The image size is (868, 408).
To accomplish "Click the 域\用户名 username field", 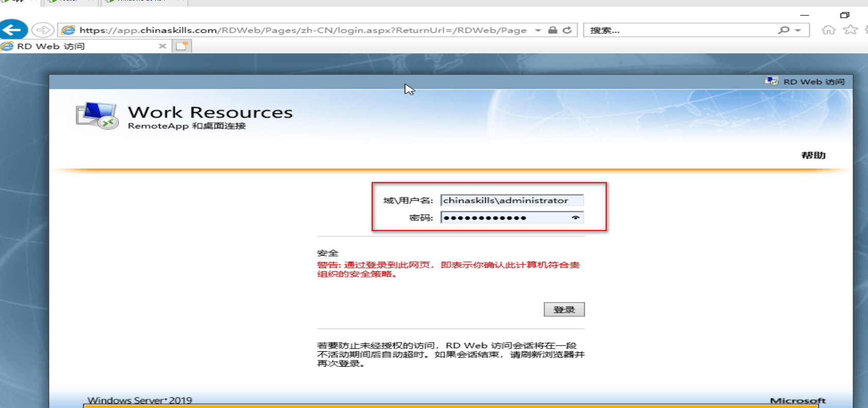I will (x=511, y=200).
